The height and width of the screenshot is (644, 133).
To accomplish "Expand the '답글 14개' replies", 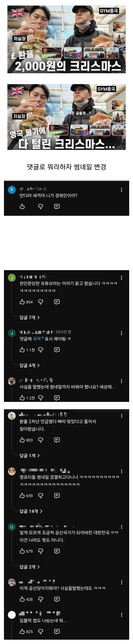I will coord(31,511).
